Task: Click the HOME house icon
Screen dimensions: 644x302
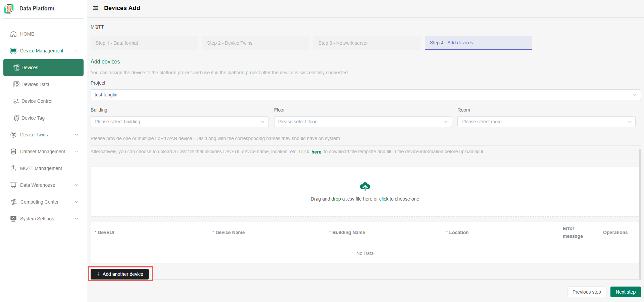Action: point(13,34)
